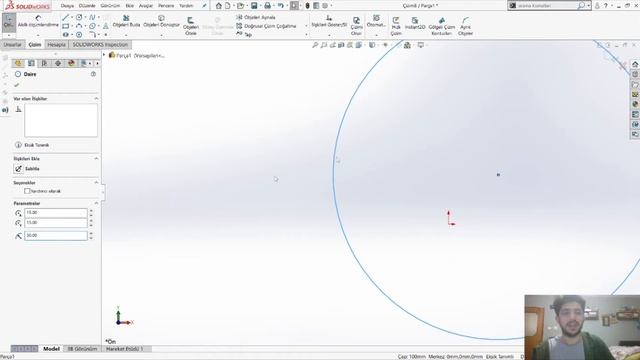The height and width of the screenshot is (360, 640).
Task: Click the Objeleri Dönüştür (Convert Entities) tool
Action: (161, 21)
